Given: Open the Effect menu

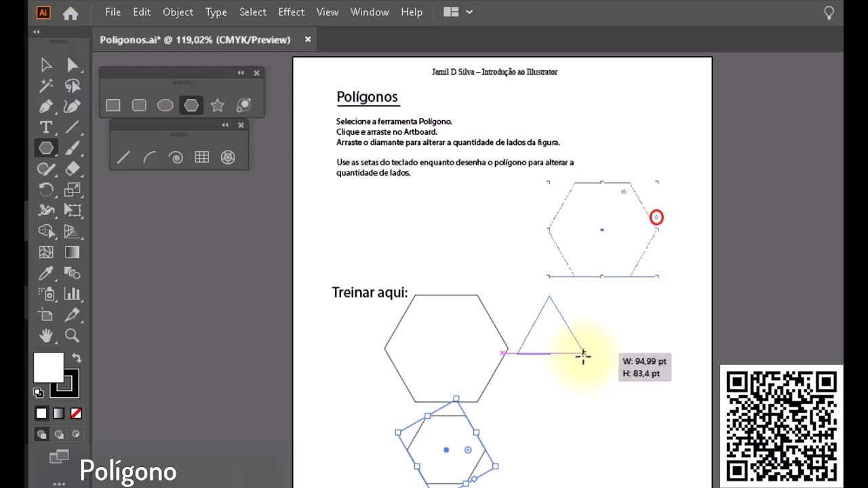Looking at the screenshot, I should [x=292, y=12].
